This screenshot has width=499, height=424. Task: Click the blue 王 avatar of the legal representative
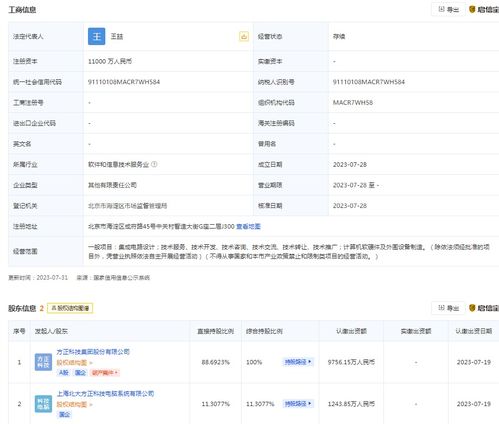click(x=96, y=36)
